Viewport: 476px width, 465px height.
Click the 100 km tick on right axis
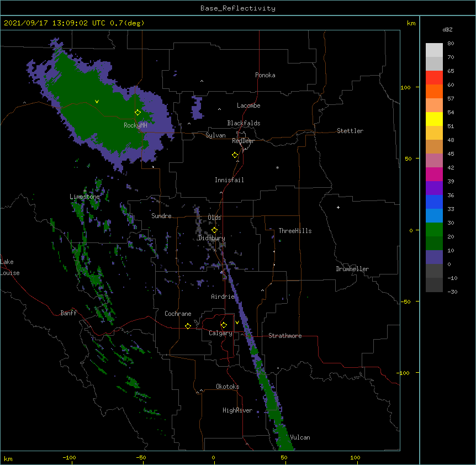coord(405,87)
